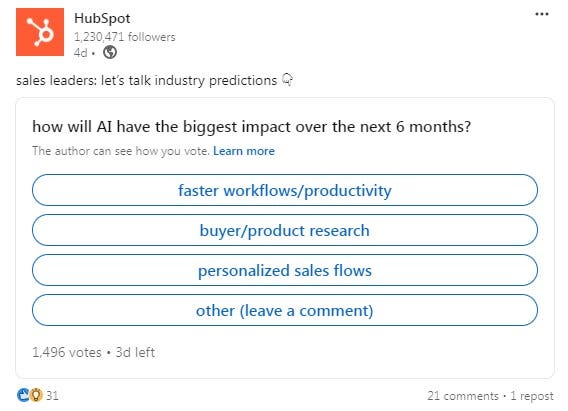Click the yellow insightful lightbulb reaction icon

[36, 395]
